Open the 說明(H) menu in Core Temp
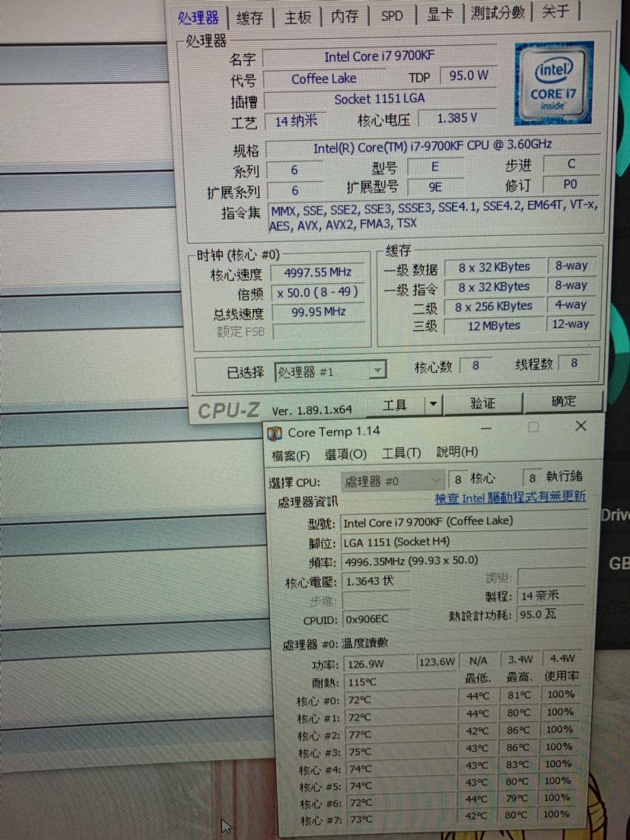Viewport: 630px width, 840px height. point(457,452)
